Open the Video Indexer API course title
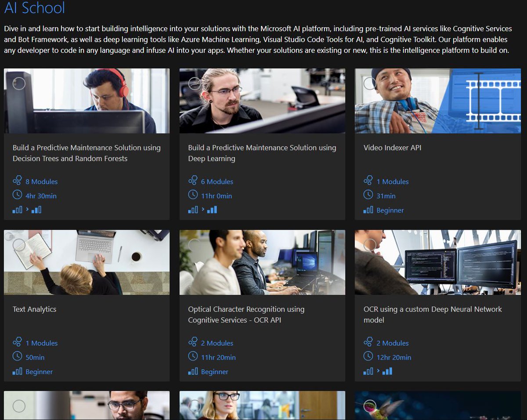Screen dimensions: 527x420 pyautogui.click(x=392, y=148)
